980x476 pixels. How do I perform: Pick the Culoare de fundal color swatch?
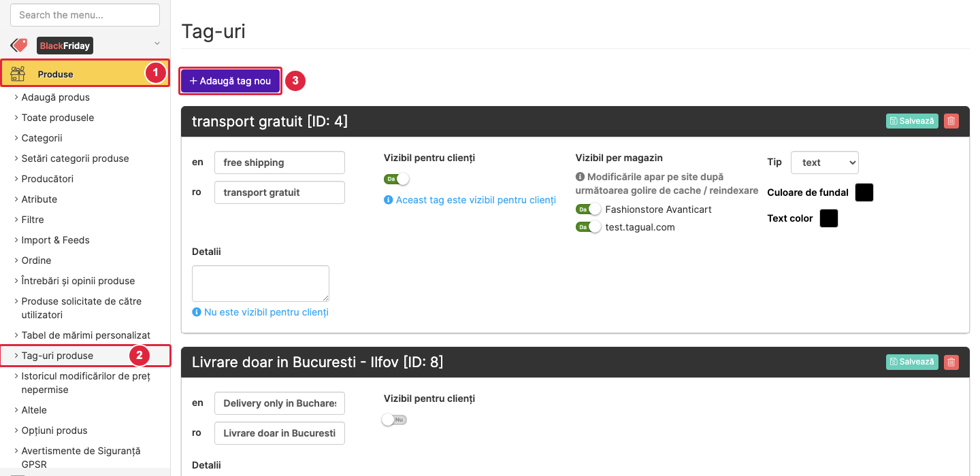click(864, 192)
